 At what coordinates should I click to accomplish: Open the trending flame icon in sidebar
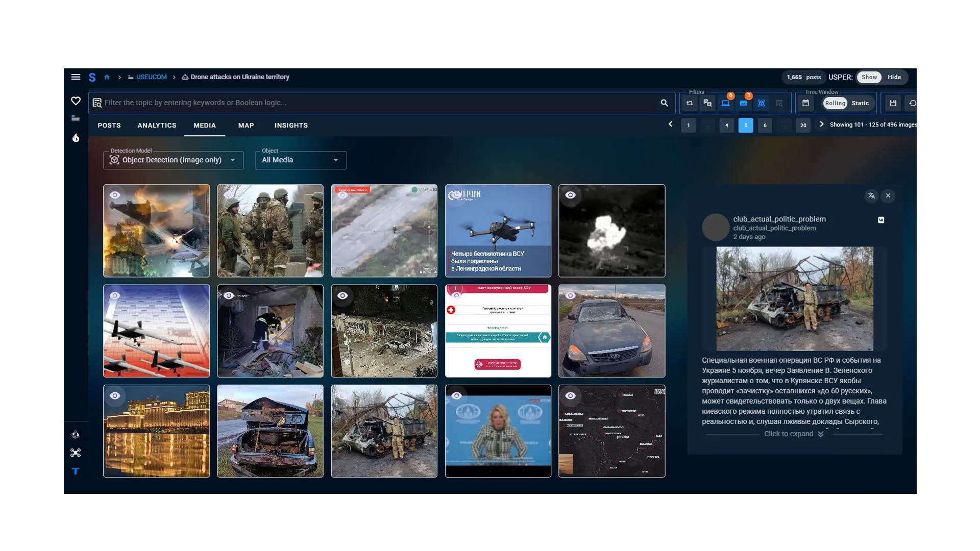click(76, 138)
